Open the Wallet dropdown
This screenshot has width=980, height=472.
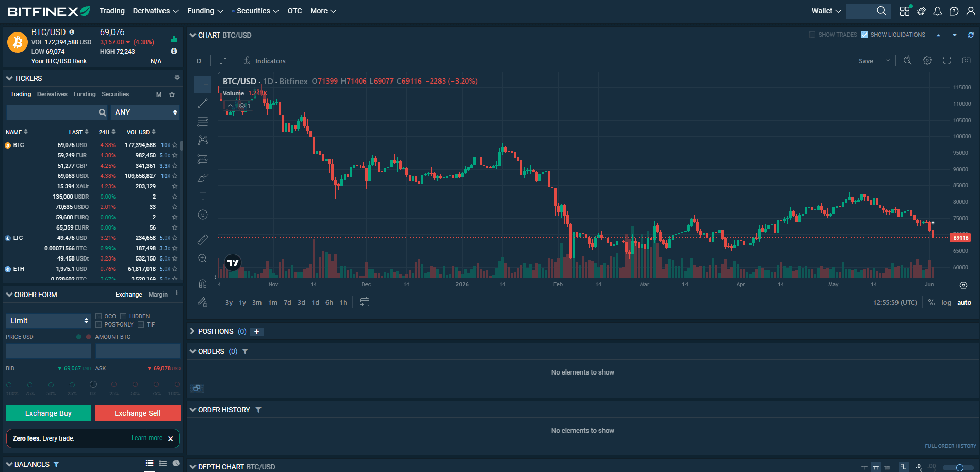826,11
